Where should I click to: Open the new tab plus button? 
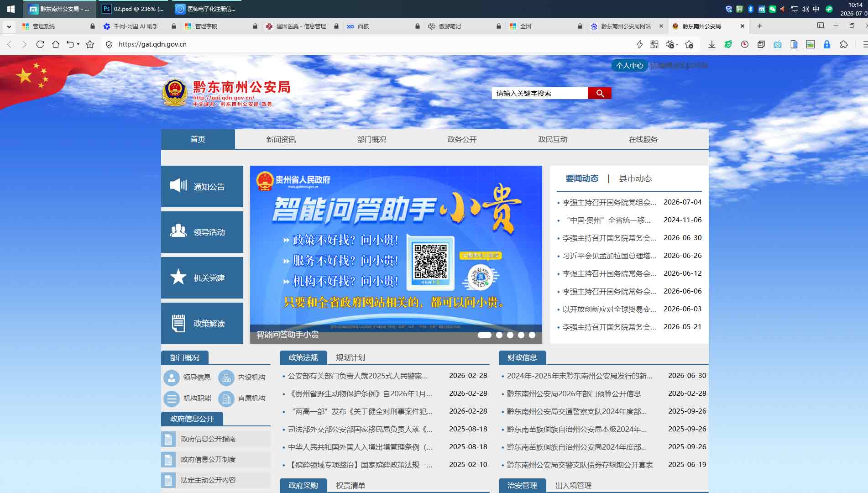[x=760, y=26]
